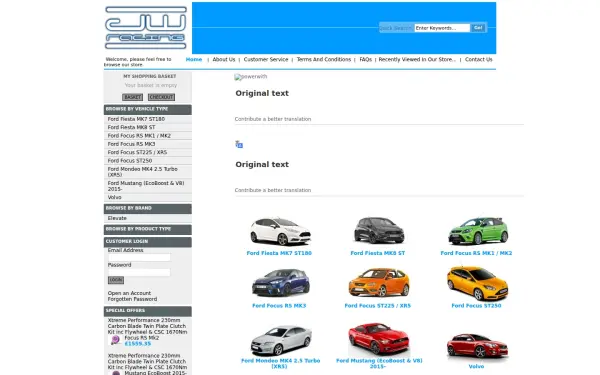Click Forgotten Password link
This screenshot has width=600, height=375.
click(132, 299)
